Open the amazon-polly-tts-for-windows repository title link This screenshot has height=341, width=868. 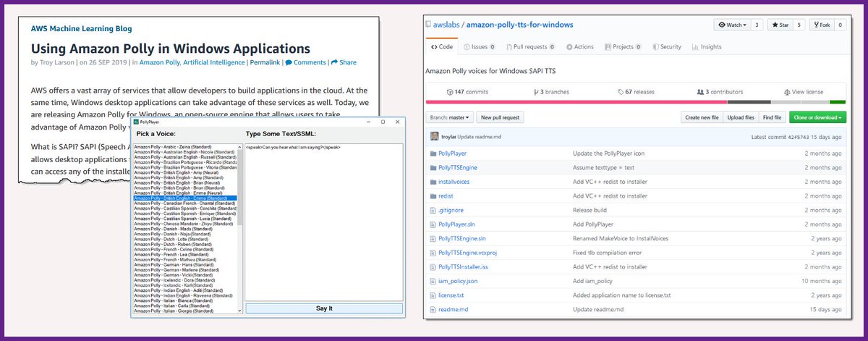coord(520,25)
